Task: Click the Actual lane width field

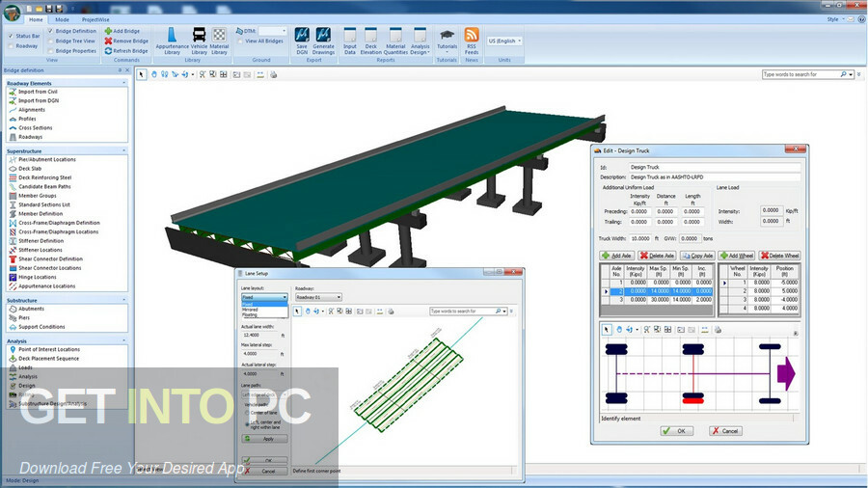Action: tap(260, 336)
